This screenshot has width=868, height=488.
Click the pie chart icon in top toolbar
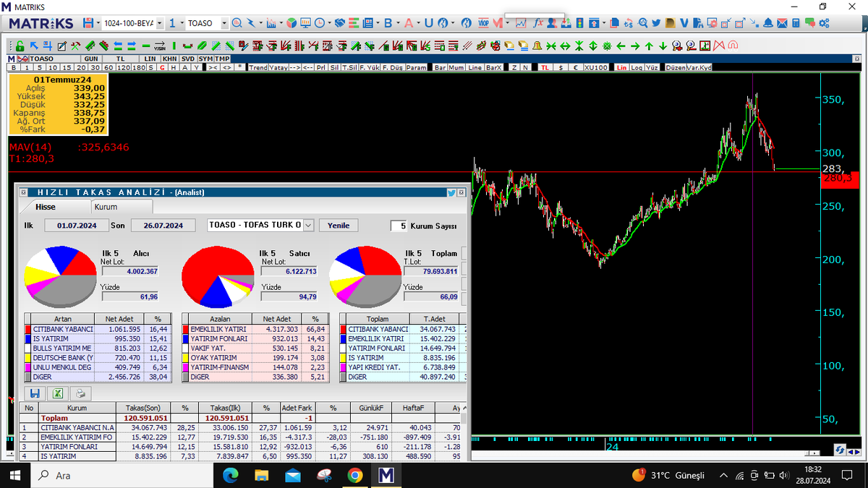tap(291, 23)
